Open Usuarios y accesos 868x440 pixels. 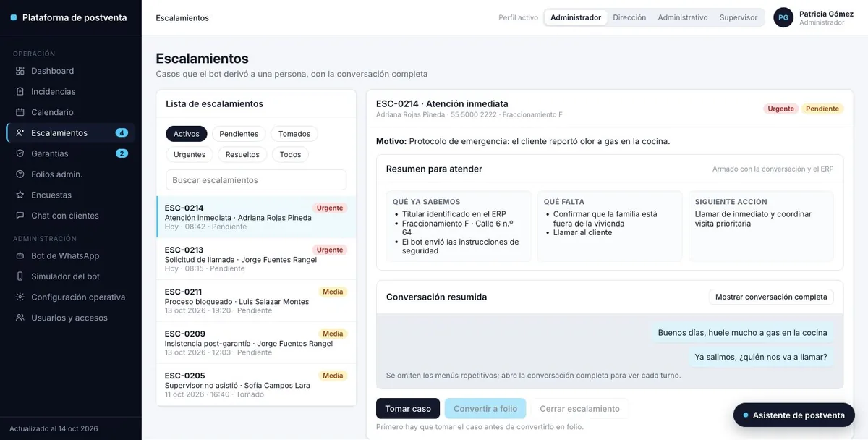(70, 318)
